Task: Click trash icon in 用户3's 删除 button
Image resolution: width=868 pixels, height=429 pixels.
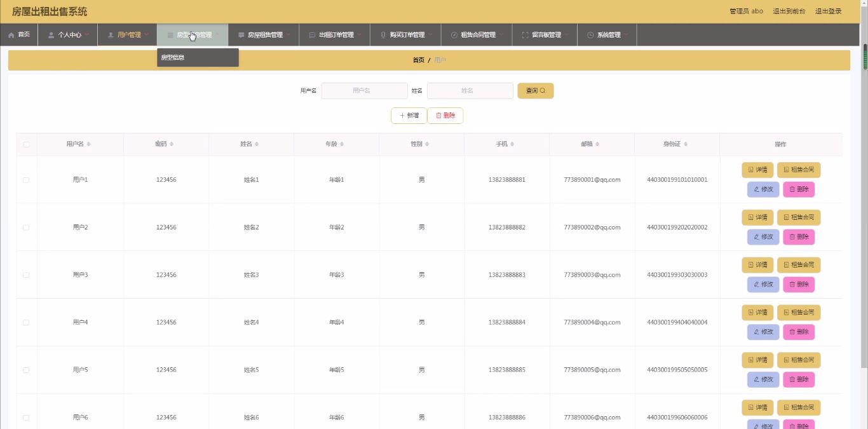Action: (792, 284)
